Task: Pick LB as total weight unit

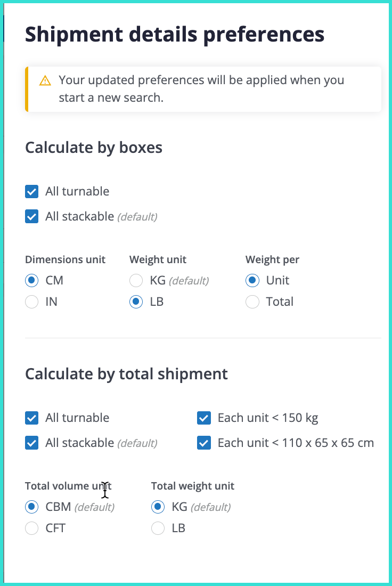Action: pyautogui.click(x=158, y=528)
